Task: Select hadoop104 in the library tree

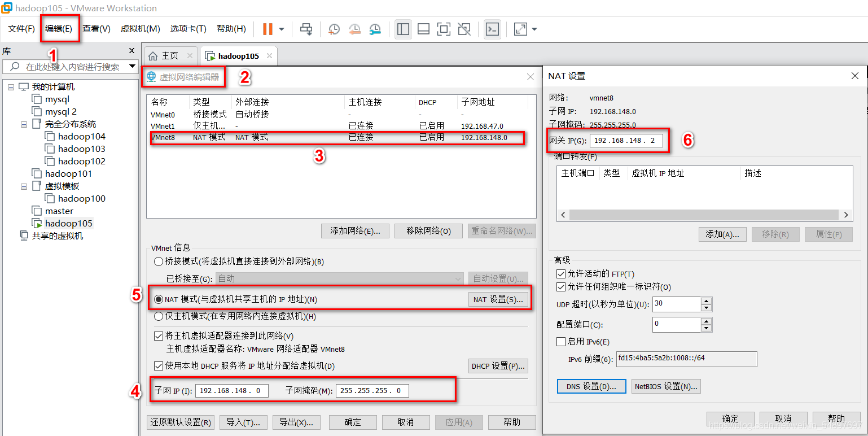Action: (82, 137)
